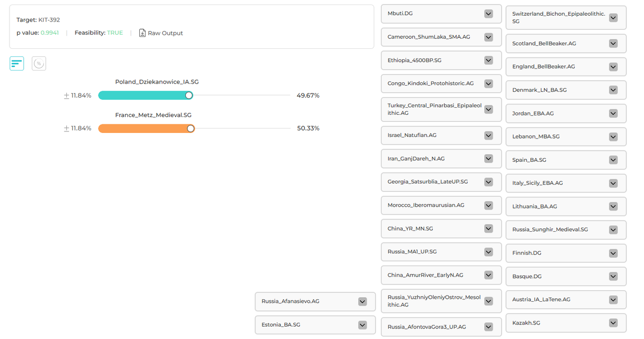This screenshot has height=339, width=644.
Task: Click the France_Metz_Medieval.SG slider handle
Action: (191, 128)
